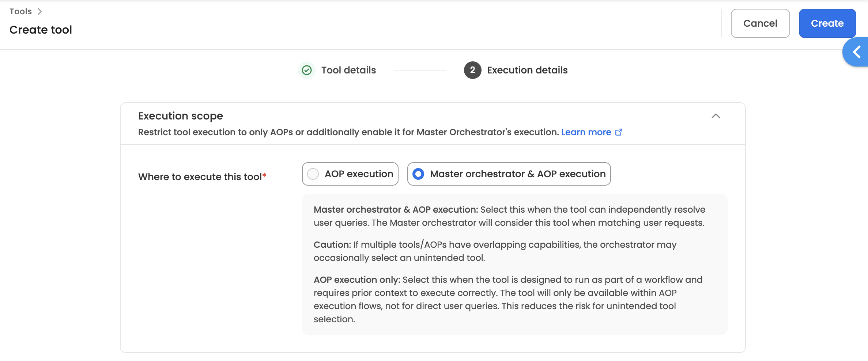Viewport: 868px width, 361px height.
Task: Go back to Tools breadcrumb
Action: pos(21,11)
